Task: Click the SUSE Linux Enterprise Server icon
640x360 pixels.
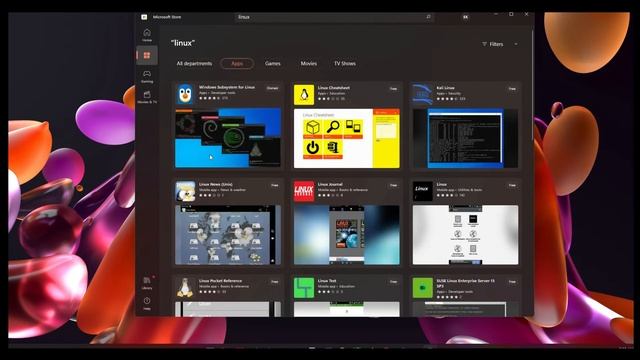Action: click(x=422, y=288)
